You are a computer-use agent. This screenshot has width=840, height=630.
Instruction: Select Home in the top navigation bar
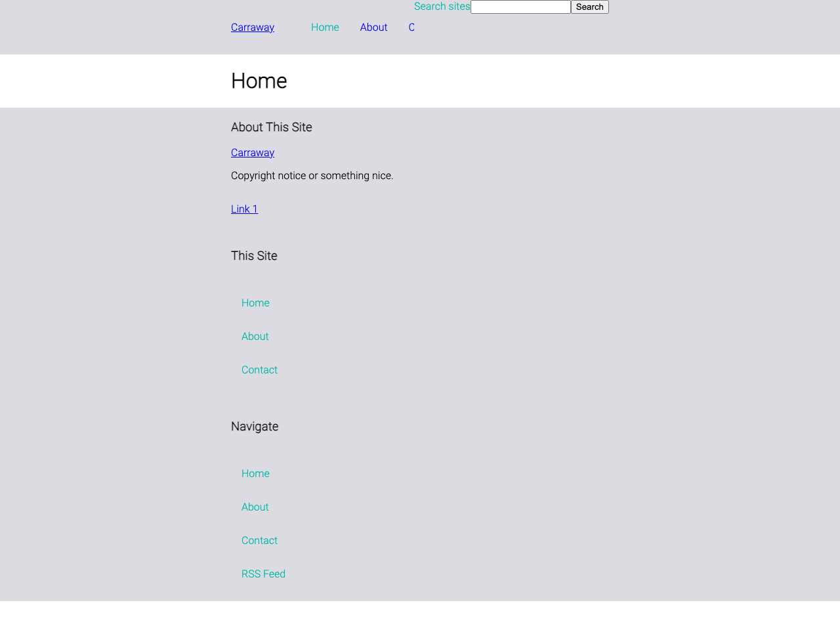click(x=325, y=28)
